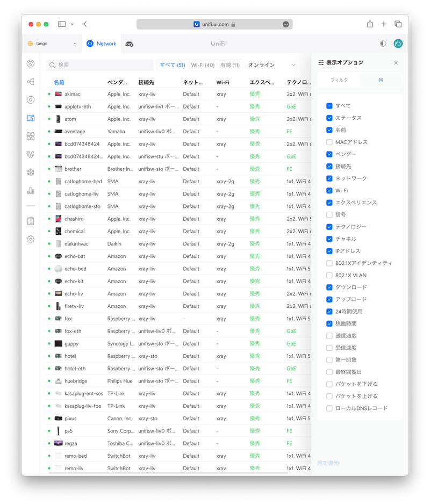Select the Wi-Fi (40) filter tab
This screenshot has height=504, width=430.
pyautogui.click(x=203, y=65)
